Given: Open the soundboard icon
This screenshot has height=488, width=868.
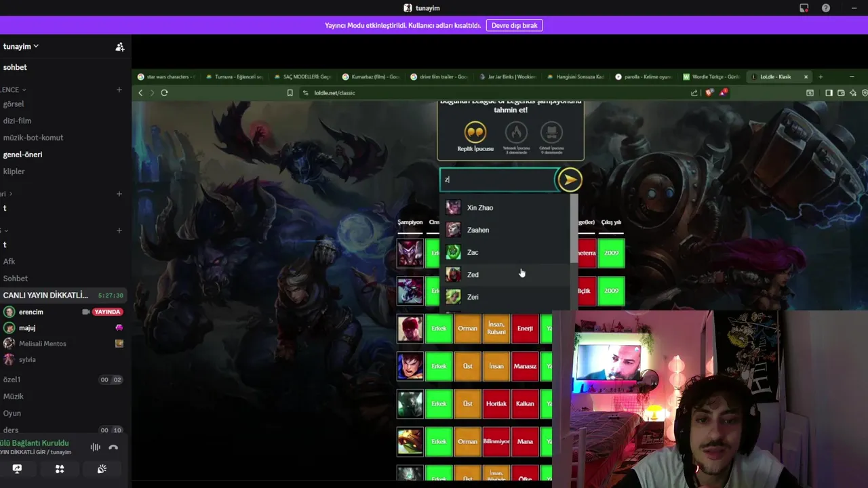Looking at the screenshot, I should (102, 469).
